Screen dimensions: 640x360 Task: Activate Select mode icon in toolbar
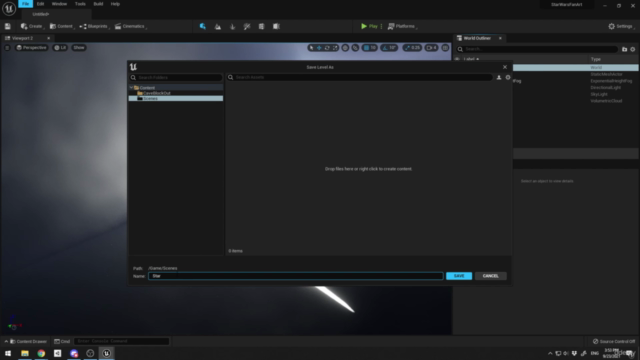tap(203, 26)
